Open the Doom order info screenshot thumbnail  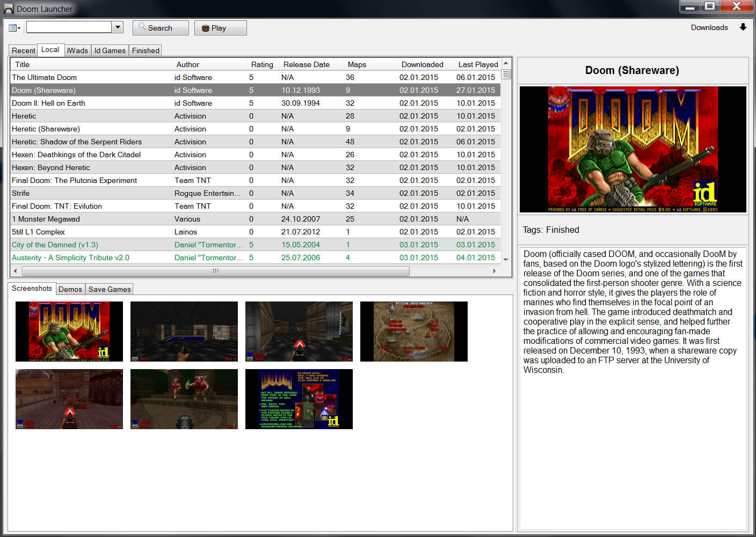click(299, 399)
